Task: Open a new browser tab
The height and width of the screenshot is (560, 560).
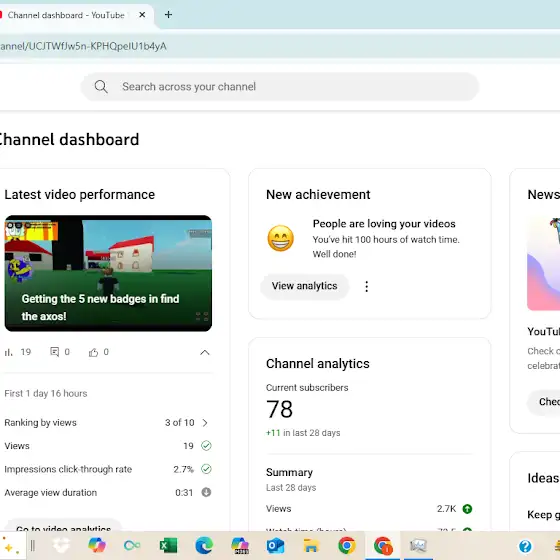Action: 168,15
